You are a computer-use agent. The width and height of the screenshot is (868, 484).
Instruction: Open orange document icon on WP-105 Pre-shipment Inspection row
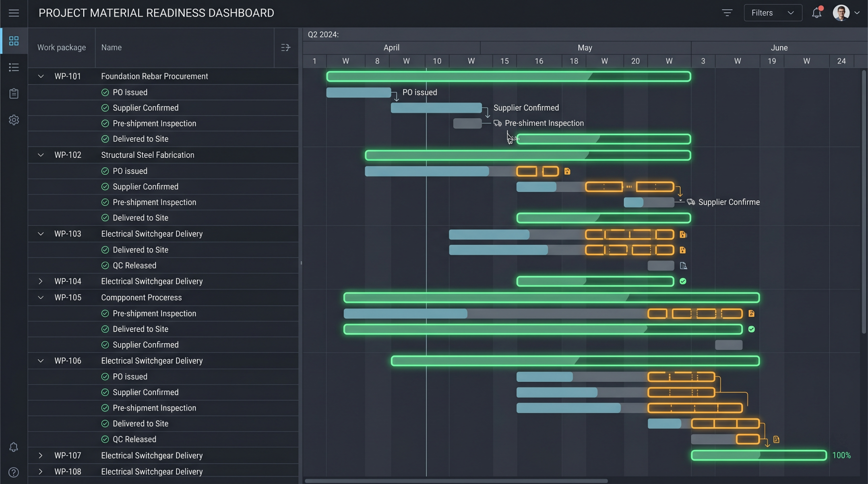[751, 313]
